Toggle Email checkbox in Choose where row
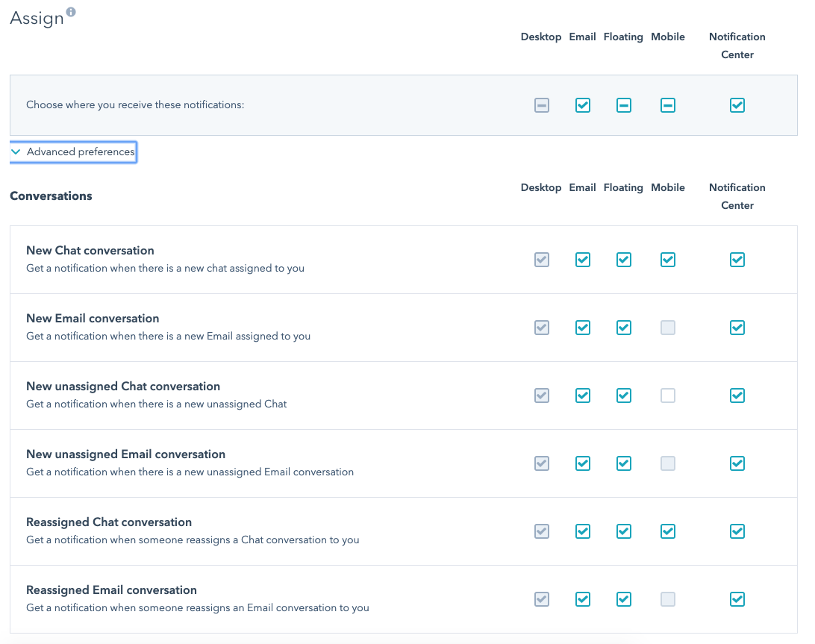Viewport: 815px width, 644px height. (583, 105)
